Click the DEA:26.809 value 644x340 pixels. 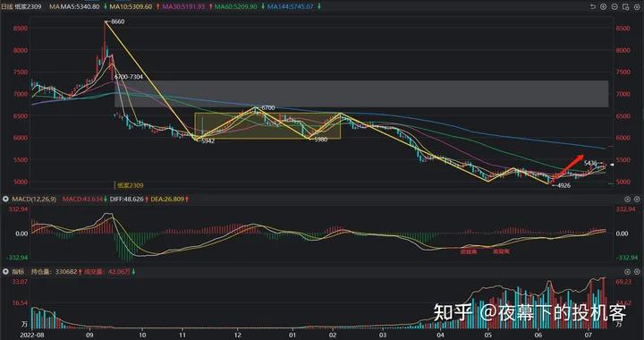(166, 200)
